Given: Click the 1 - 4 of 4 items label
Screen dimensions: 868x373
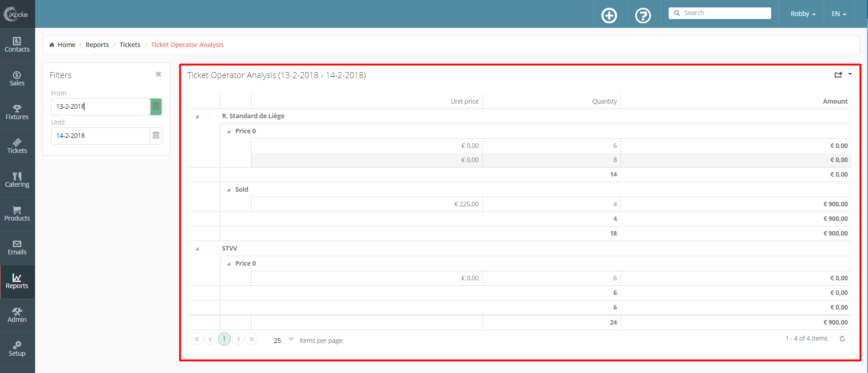Looking at the screenshot, I should click(x=806, y=338).
